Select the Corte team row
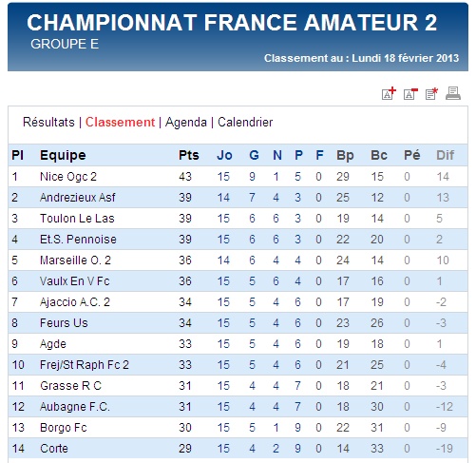476x463 pixels. [238, 449]
